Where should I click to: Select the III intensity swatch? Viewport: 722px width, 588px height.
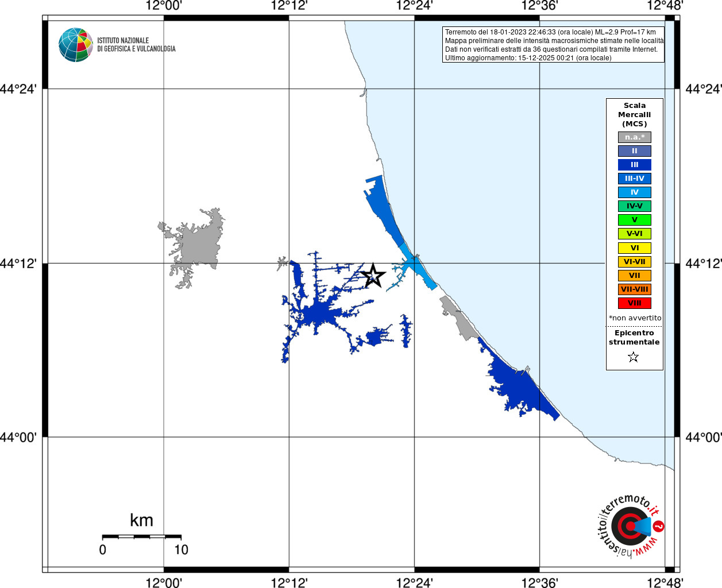pyautogui.click(x=635, y=165)
